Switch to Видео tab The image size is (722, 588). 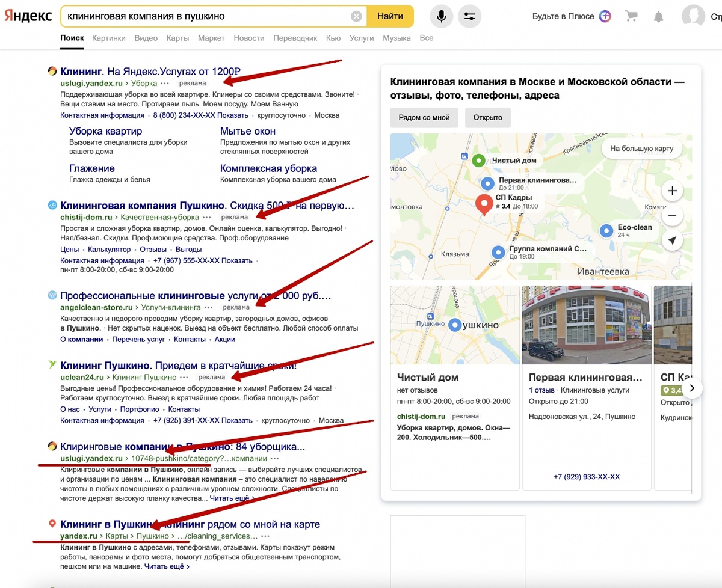tap(146, 38)
